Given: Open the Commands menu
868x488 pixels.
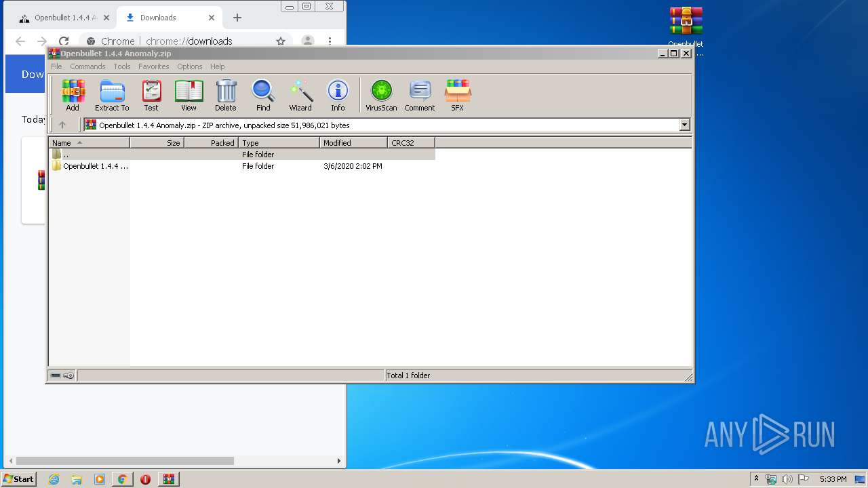Looking at the screenshot, I should (x=87, y=66).
